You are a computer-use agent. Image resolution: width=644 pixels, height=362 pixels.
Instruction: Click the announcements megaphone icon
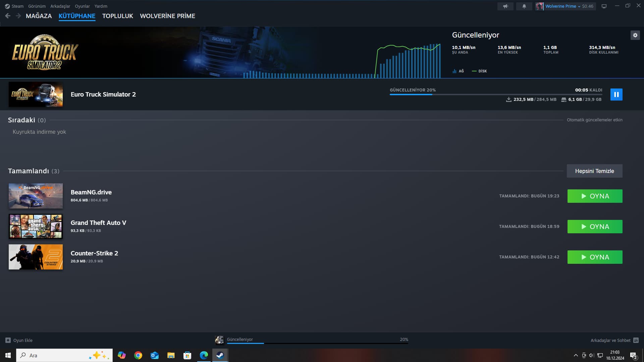pyautogui.click(x=505, y=6)
